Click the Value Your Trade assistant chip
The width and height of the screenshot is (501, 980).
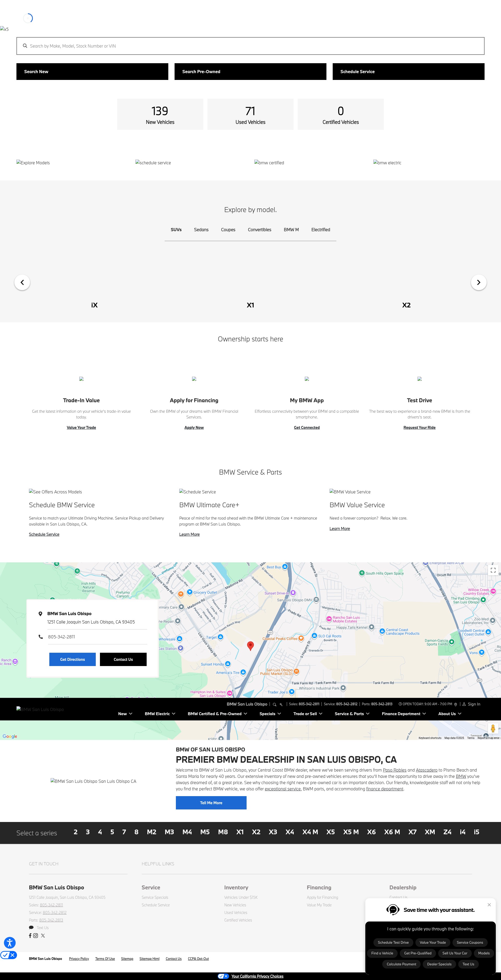[x=433, y=942]
